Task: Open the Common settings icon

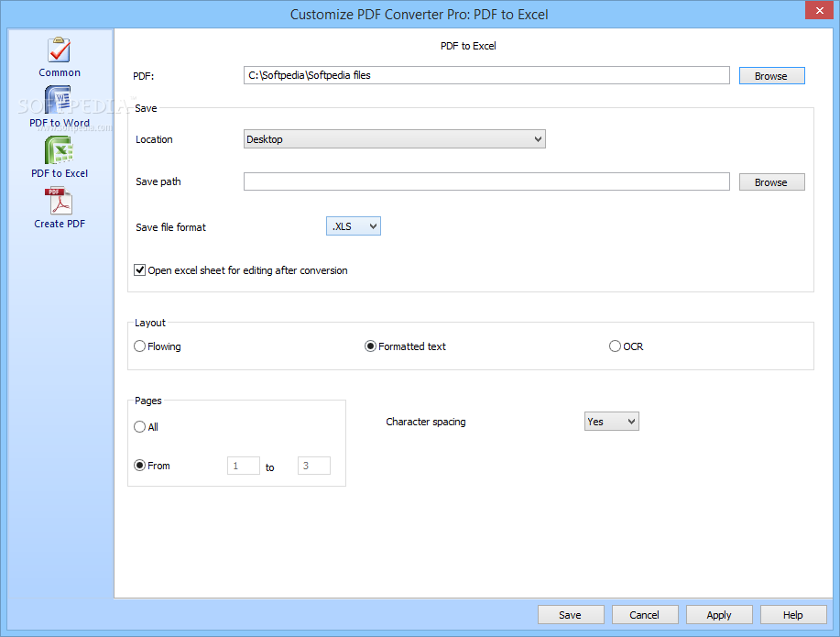Action: click(x=60, y=49)
